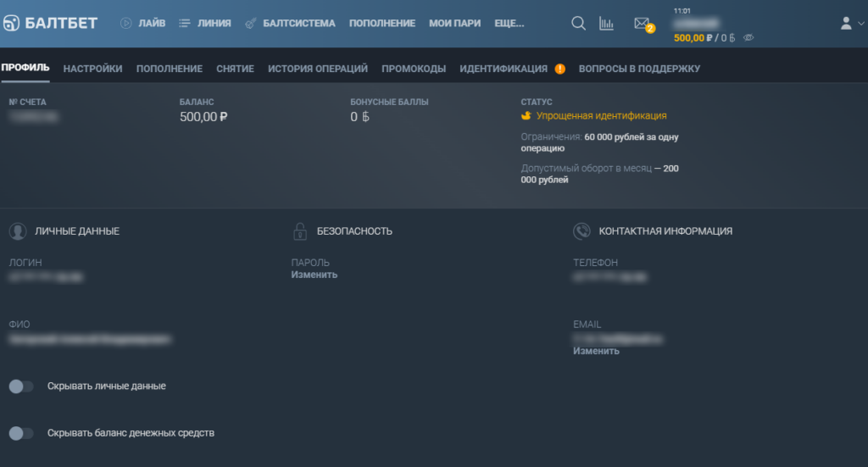This screenshot has width=868, height=467.
Task: Open the statistics bar chart icon
Action: pos(606,23)
